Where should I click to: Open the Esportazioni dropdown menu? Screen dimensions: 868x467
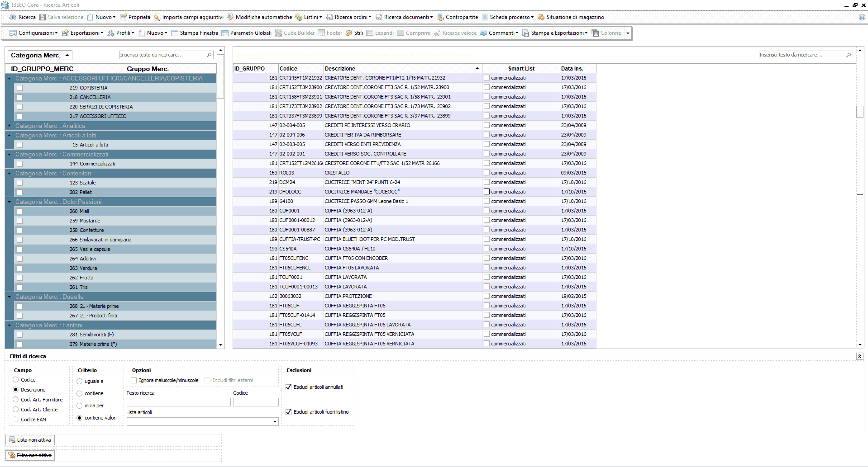tap(82, 33)
